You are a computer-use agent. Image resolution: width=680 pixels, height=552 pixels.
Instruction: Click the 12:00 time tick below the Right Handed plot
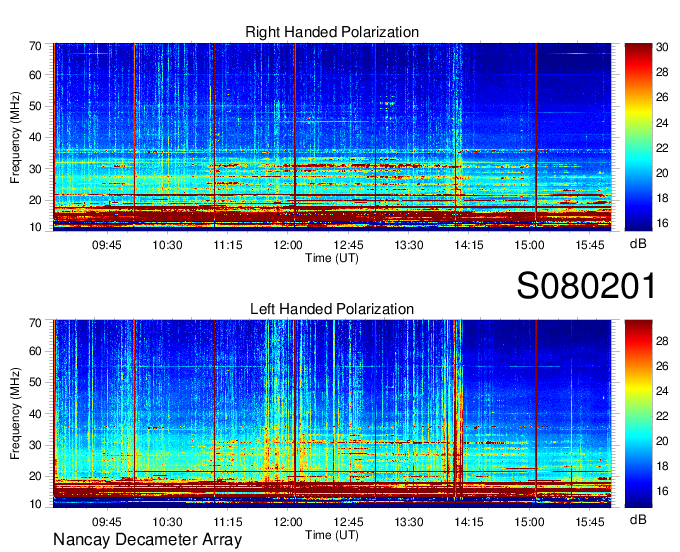(288, 245)
